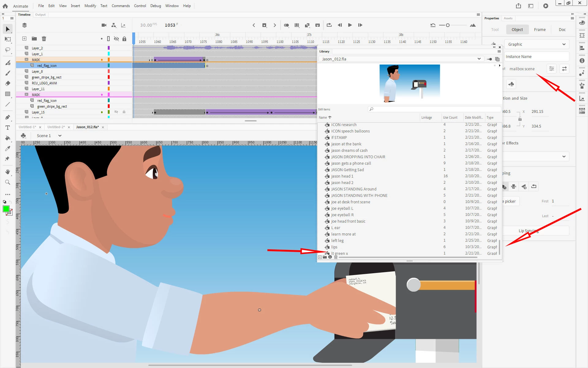
Task: Select the Lasso tool
Action: pyautogui.click(x=8, y=50)
